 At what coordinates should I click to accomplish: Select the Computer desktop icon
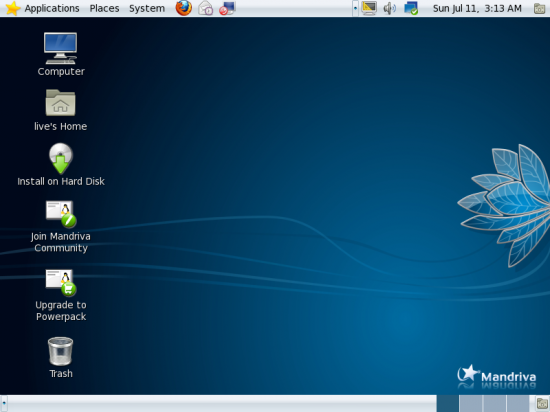[61, 48]
